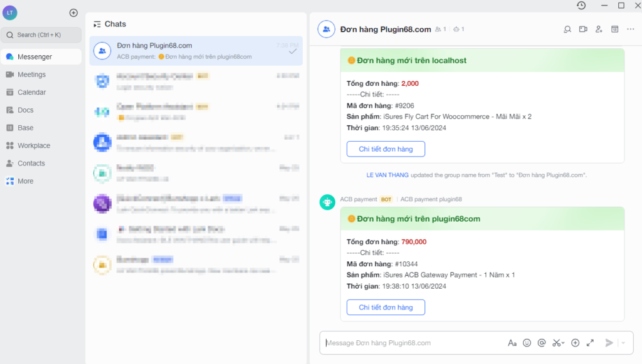
Task: Open send options dropdown arrow
Action: point(623,343)
